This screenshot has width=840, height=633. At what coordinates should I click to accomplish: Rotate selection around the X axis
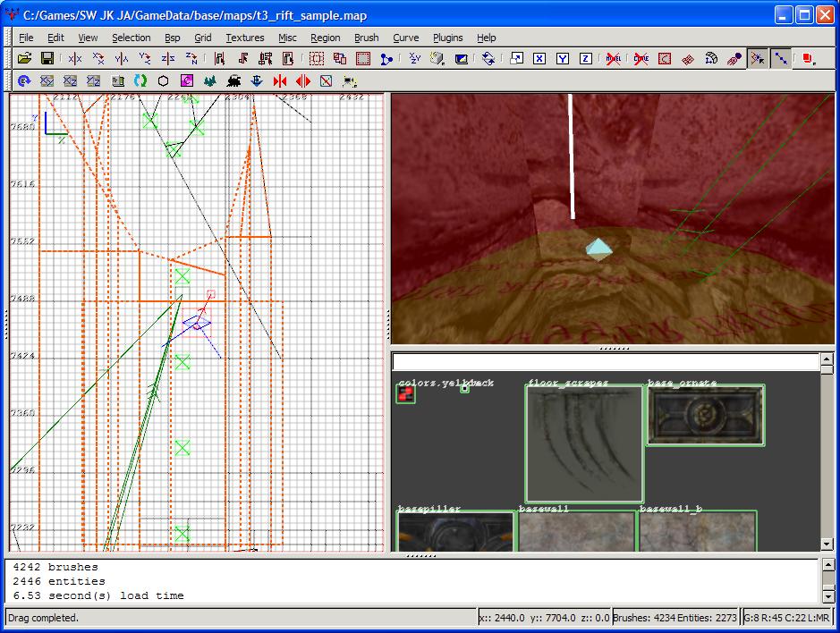[x=98, y=58]
